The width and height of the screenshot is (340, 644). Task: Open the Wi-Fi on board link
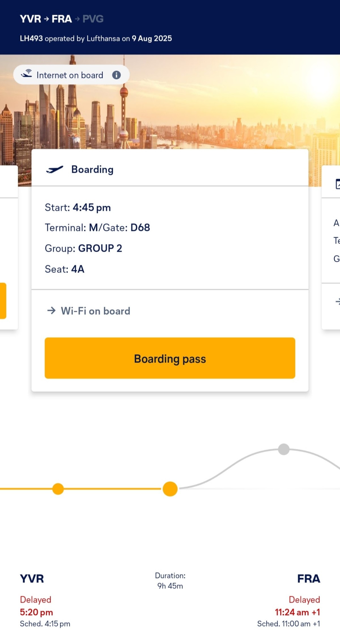click(95, 311)
